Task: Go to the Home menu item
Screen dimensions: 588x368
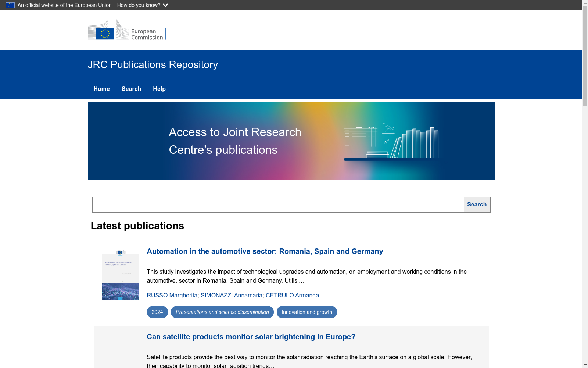Action: (x=102, y=89)
